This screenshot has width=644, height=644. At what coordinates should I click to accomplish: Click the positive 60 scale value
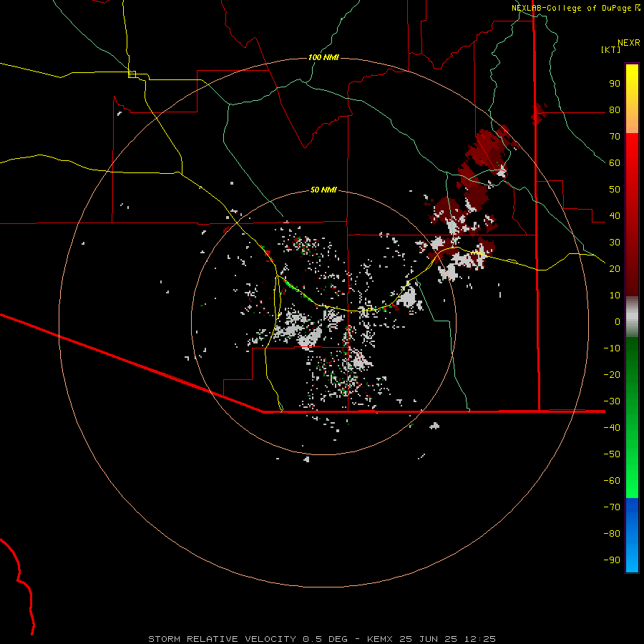[615, 163]
